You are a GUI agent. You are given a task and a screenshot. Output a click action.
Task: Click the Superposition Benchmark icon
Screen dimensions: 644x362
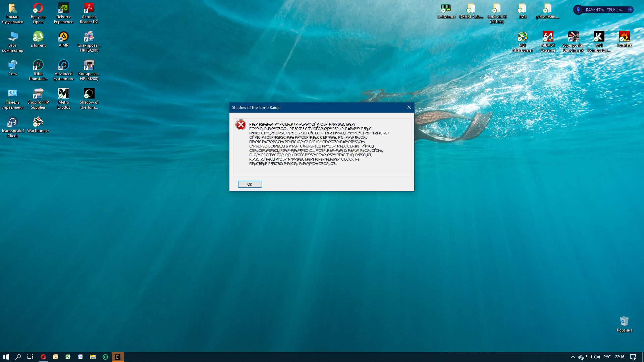click(x=573, y=41)
